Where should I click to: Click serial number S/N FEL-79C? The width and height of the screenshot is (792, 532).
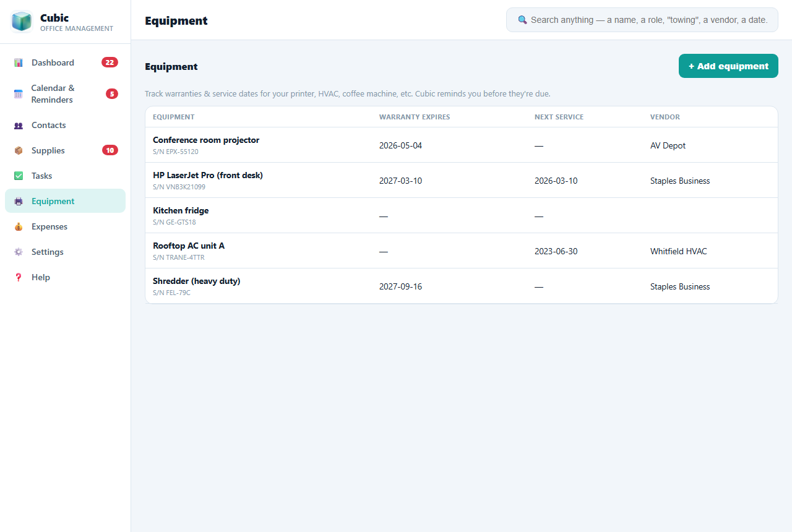pyautogui.click(x=172, y=293)
